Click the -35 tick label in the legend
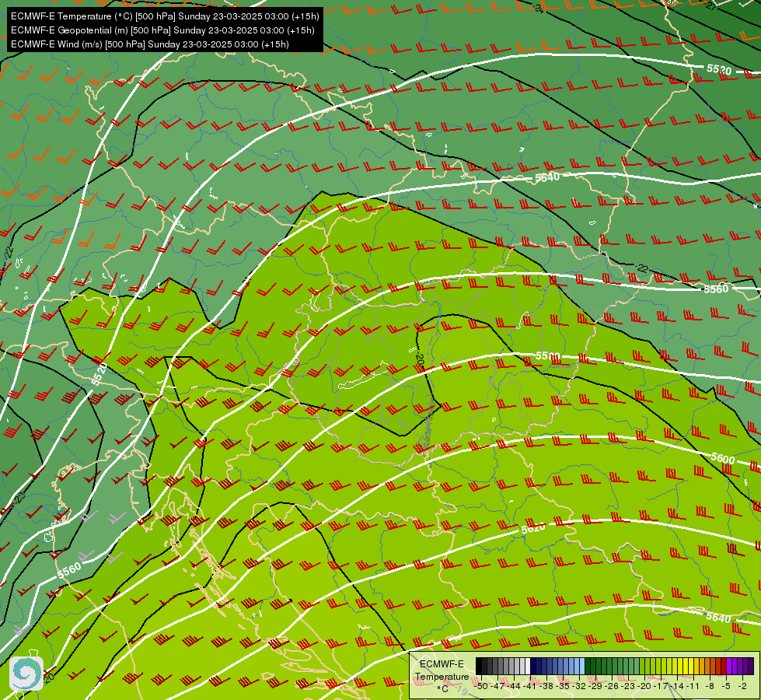 [563, 686]
